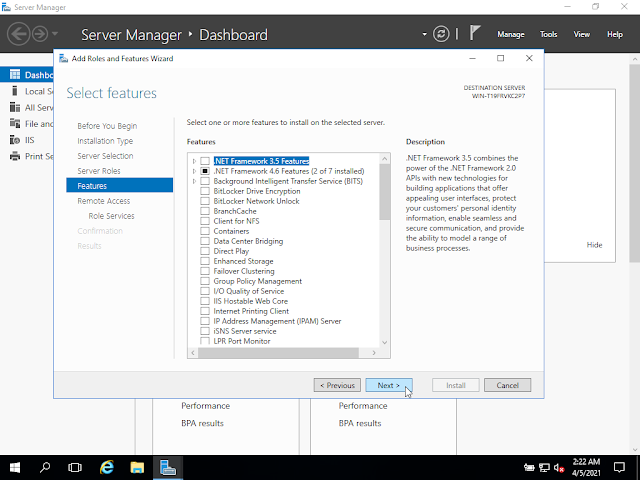Viewport: 640px width, 480px height.
Task: Check the Containers feature checkbox
Action: click(x=205, y=231)
